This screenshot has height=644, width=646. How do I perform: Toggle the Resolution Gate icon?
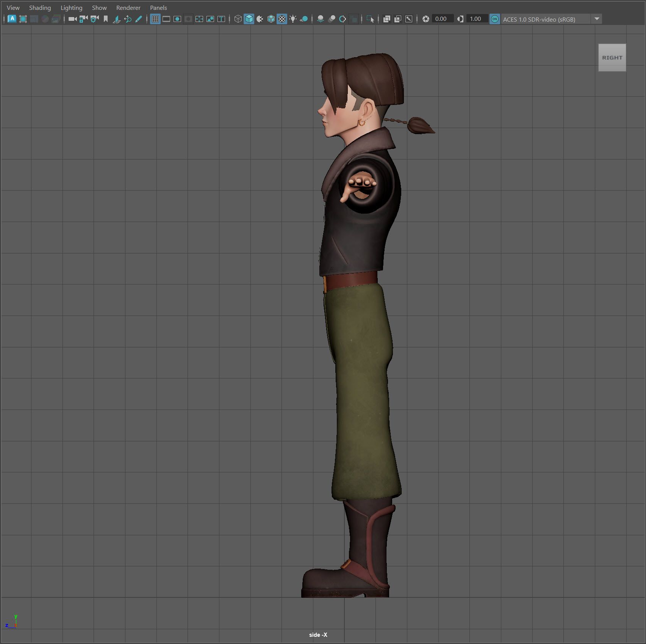click(x=177, y=19)
